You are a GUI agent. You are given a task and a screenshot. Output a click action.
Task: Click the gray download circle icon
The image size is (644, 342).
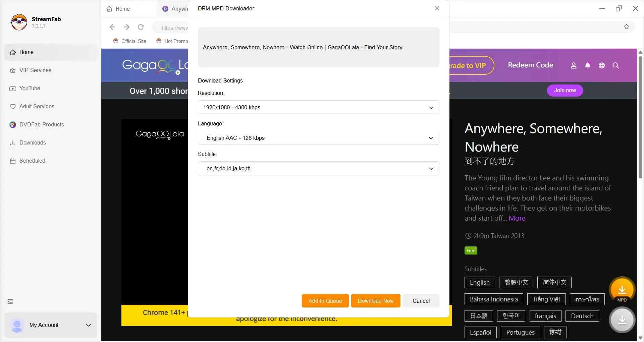pos(622,320)
